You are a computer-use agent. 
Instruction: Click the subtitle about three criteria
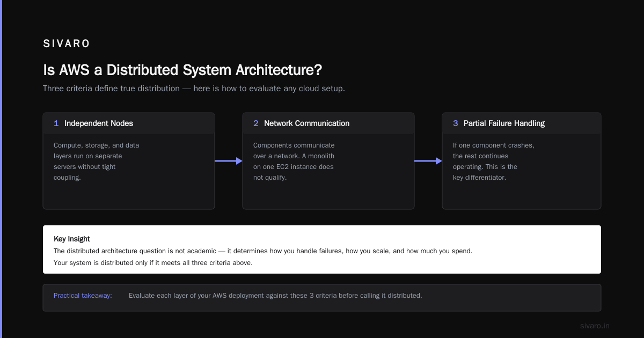point(194,89)
